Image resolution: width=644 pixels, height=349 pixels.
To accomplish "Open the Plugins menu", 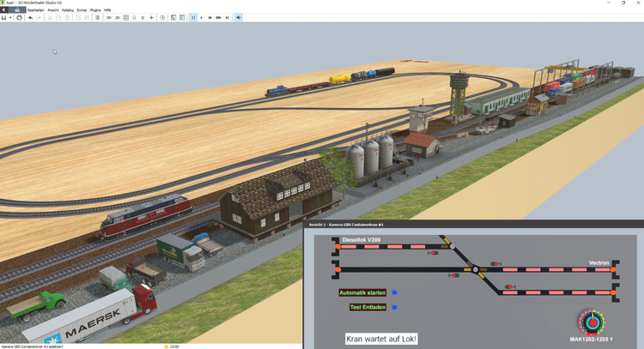I will (95, 9).
